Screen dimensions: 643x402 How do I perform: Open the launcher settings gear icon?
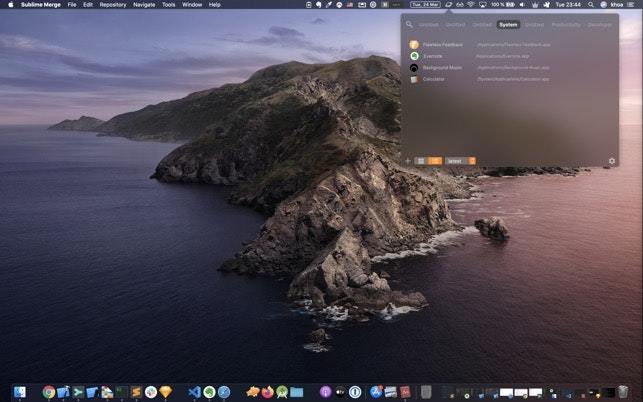pyautogui.click(x=612, y=161)
